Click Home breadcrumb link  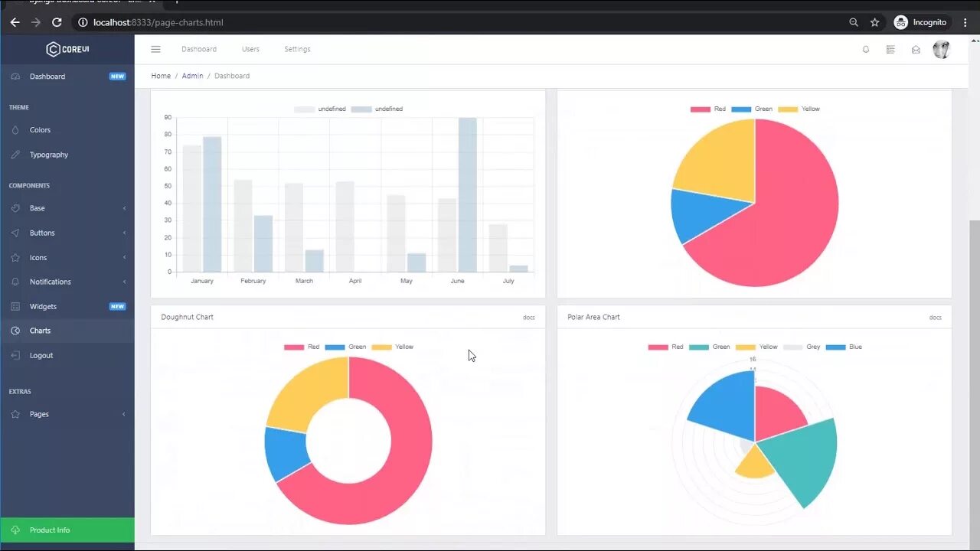pos(161,76)
